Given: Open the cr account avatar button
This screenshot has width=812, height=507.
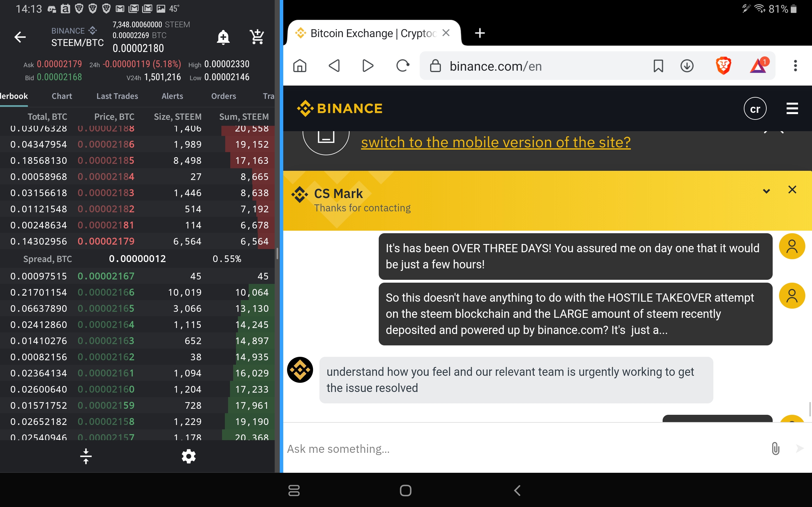Looking at the screenshot, I should coord(755,109).
